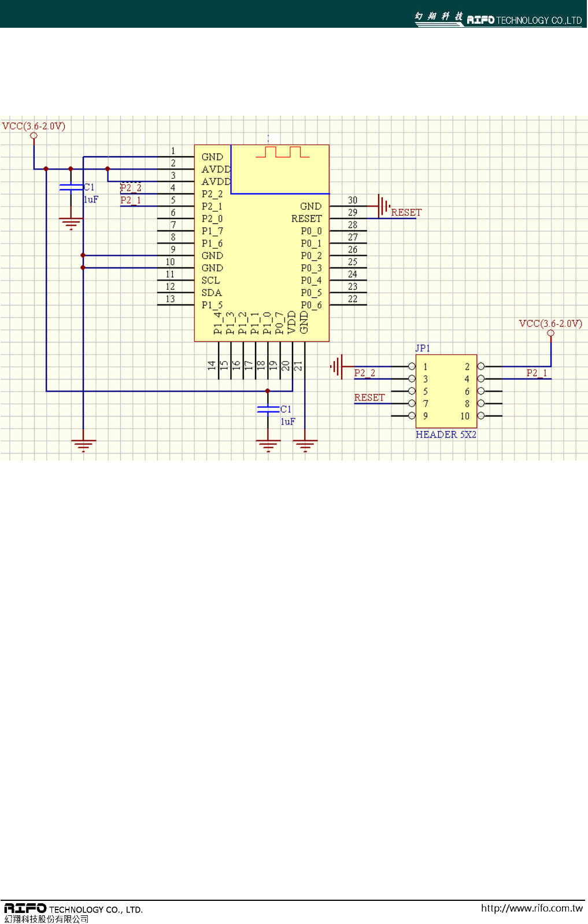Click pin number '28' on the chip
588x924 pixels.
tap(353, 224)
